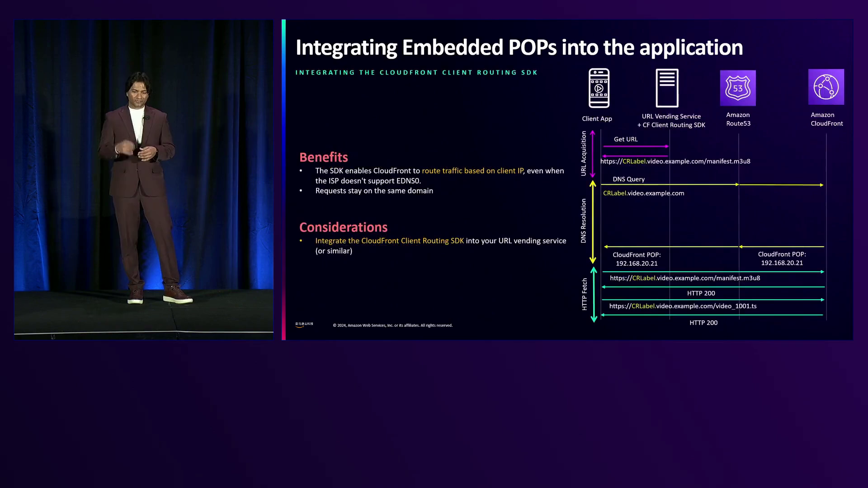
Task: Click the speaker video thumbnail
Action: tap(143, 179)
